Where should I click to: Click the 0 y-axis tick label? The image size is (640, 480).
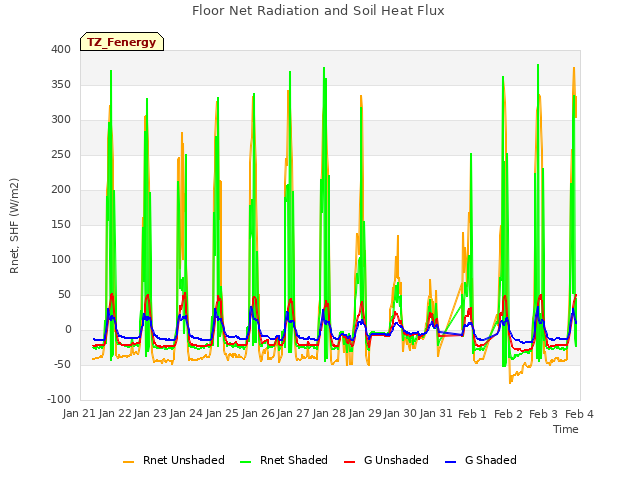pos(68,330)
